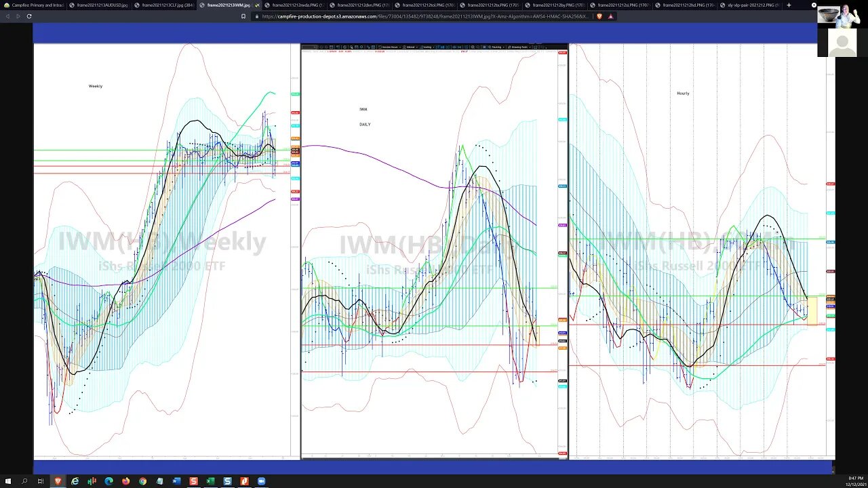Viewport: 868px width, 488px height.
Task: Launch Google Chrome from the taskbar
Action: click(x=142, y=481)
